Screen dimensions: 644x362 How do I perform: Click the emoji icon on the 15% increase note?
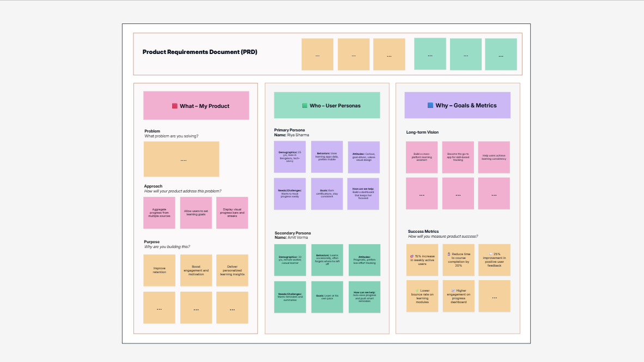[412, 256]
